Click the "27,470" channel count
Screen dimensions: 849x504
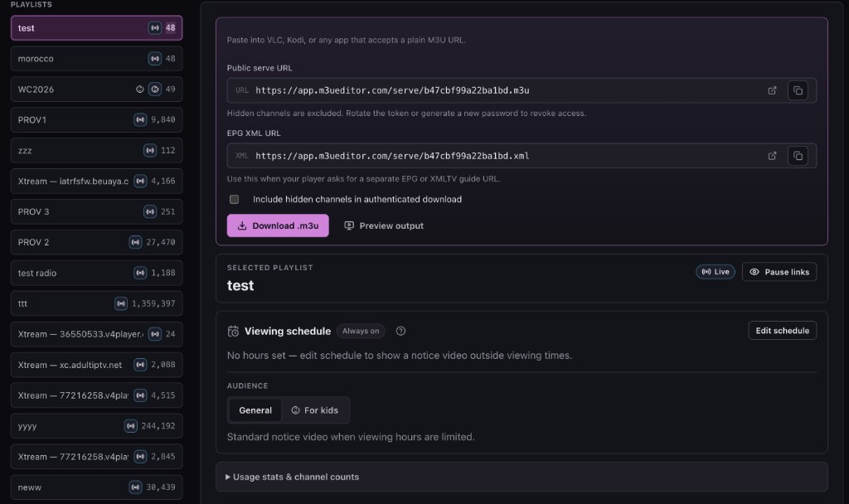(161, 242)
